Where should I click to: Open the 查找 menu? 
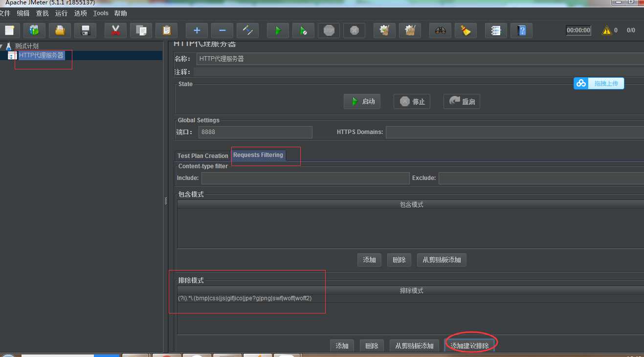pyautogui.click(x=42, y=13)
